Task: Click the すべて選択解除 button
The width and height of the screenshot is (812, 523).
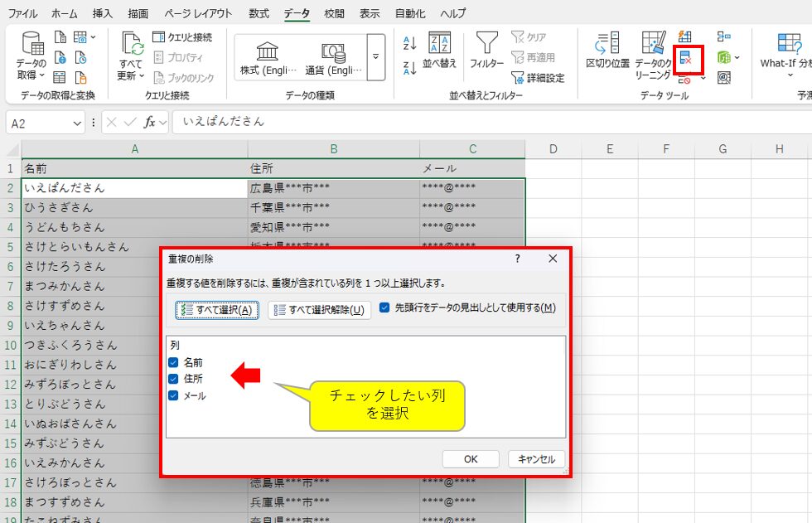Action: pos(319,310)
